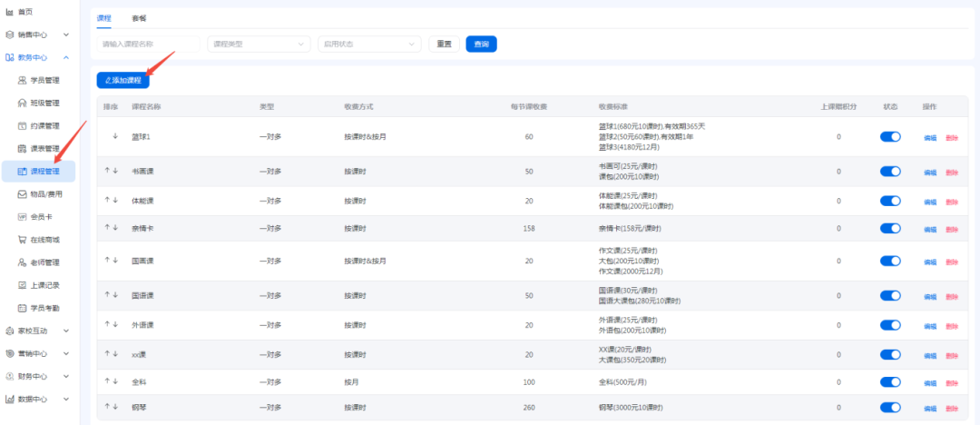Click the 添加课程 button

pos(123,80)
